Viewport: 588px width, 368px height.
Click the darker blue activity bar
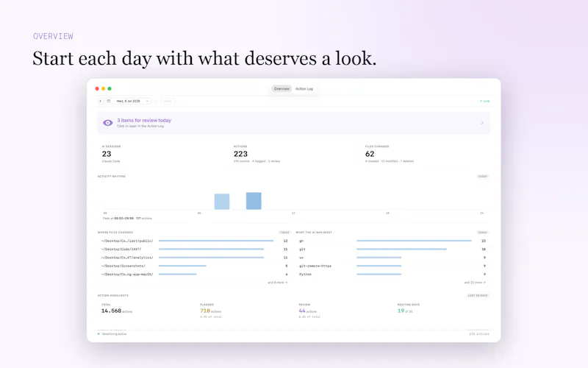click(254, 201)
